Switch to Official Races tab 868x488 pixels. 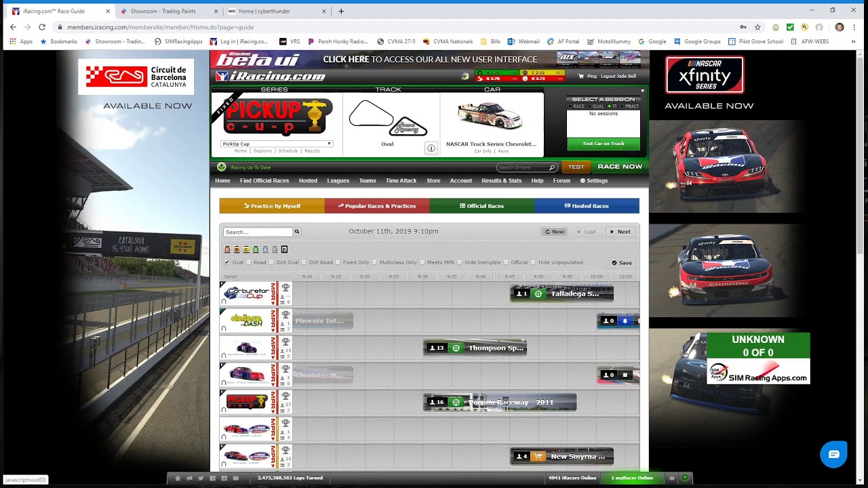(482, 205)
